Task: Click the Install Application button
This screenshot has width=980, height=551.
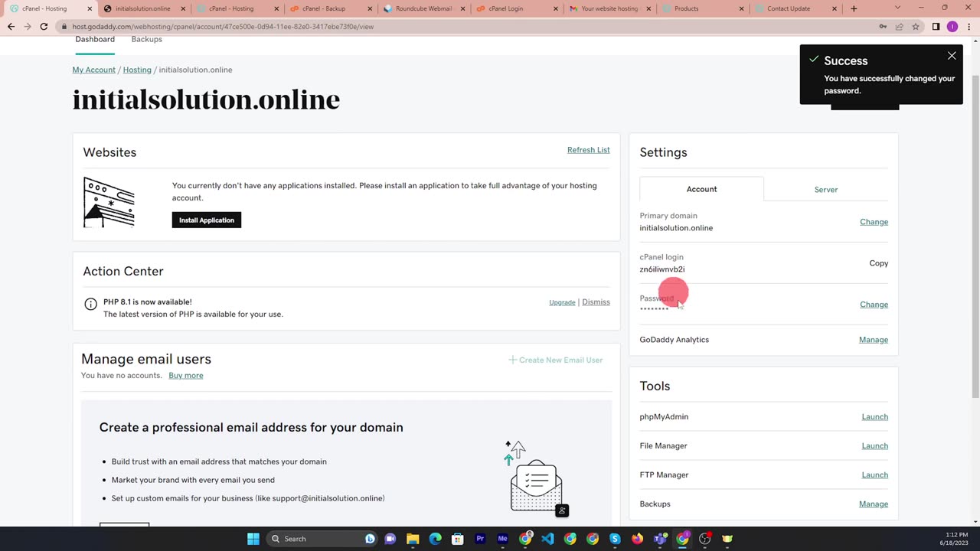Action: click(x=206, y=220)
